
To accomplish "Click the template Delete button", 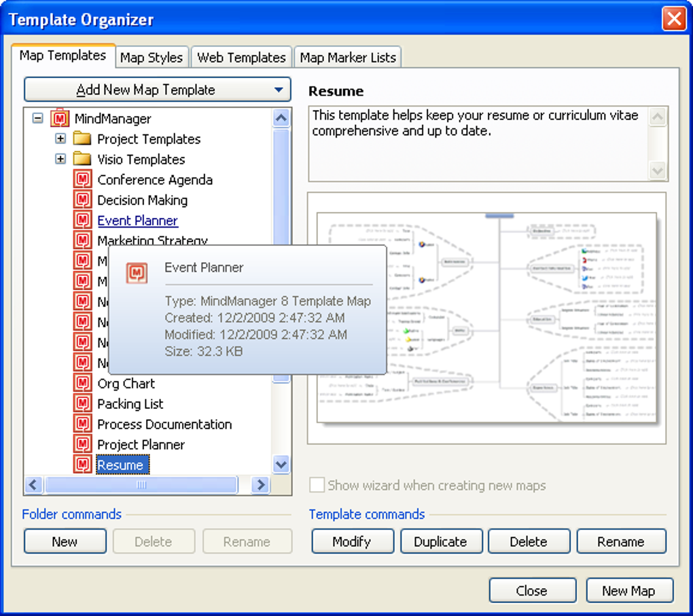I will (529, 541).
